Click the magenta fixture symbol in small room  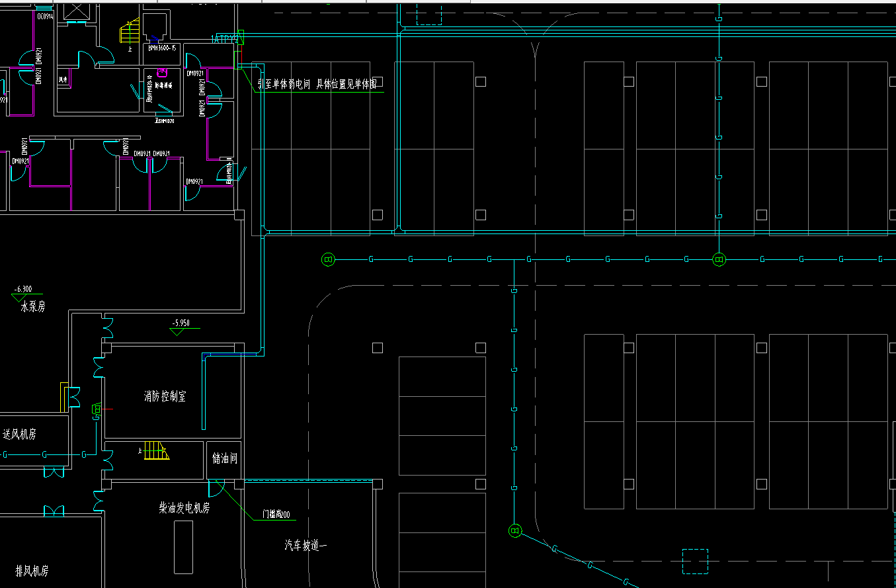tap(161, 73)
